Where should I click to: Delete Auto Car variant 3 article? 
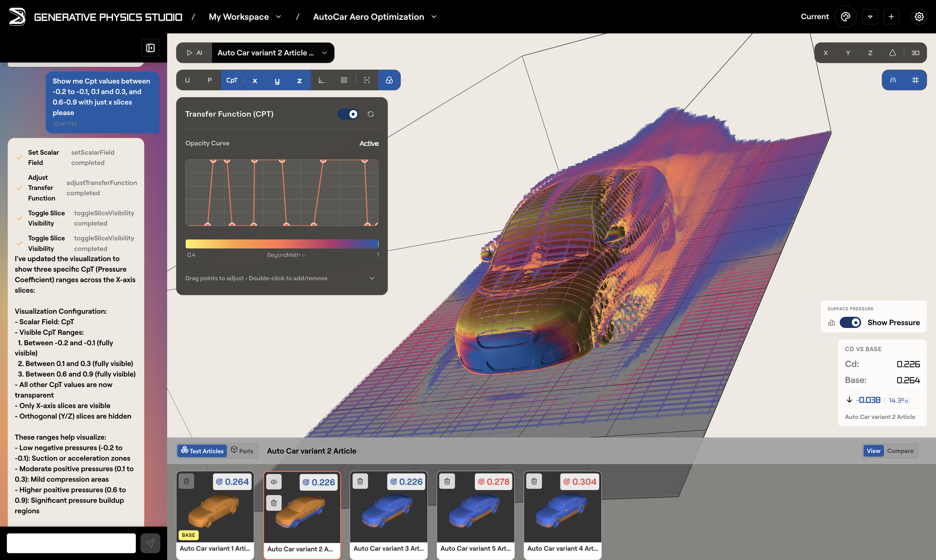click(x=360, y=481)
